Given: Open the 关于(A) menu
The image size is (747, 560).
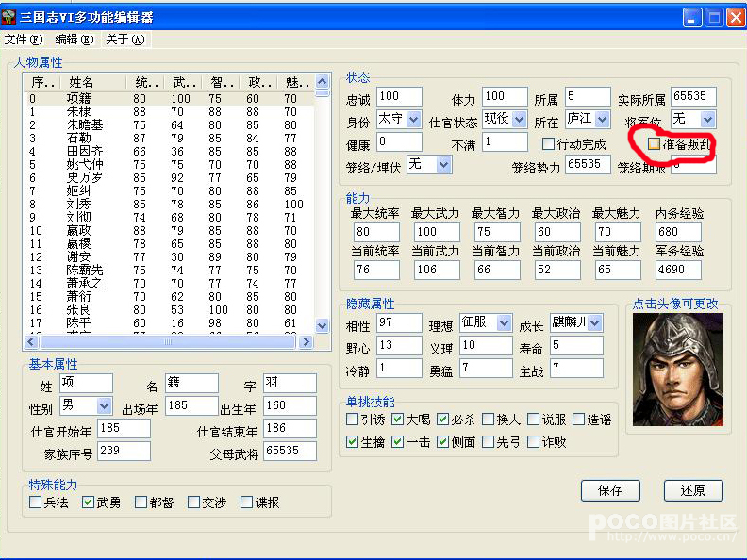Looking at the screenshot, I should coord(124,40).
